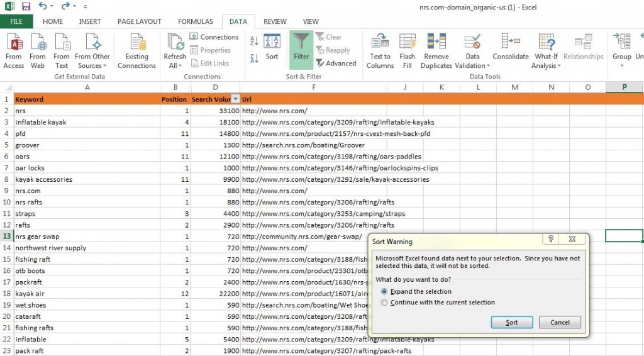The height and width of the screenshot is (356, 644).
Task: Switch to the PAGE LAYOUT tab
Action: coord(139,21)
